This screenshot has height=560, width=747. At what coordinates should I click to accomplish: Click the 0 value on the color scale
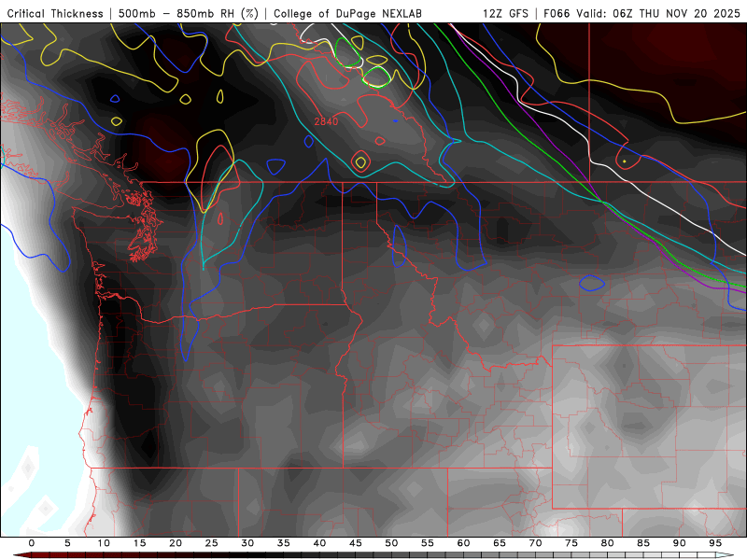click(x=32, y=543)
